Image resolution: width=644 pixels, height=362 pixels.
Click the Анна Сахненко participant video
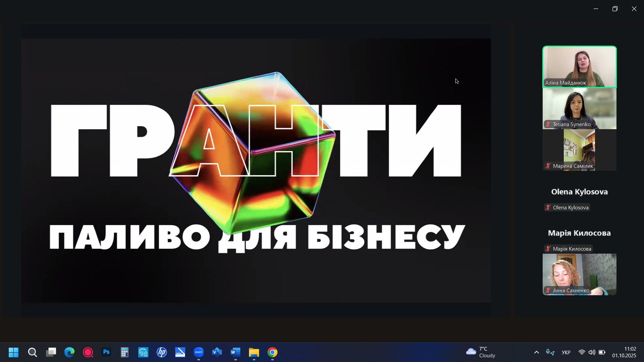point(579,274)
